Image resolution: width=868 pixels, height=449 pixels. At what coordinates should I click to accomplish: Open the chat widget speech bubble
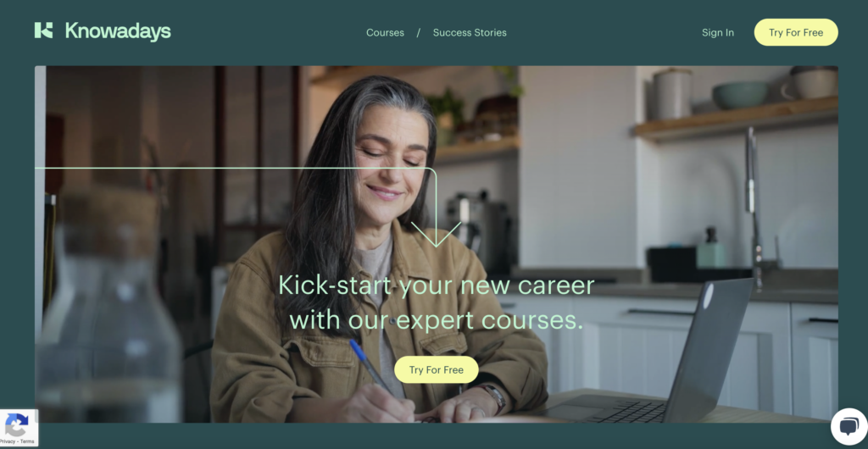point(849,426)
